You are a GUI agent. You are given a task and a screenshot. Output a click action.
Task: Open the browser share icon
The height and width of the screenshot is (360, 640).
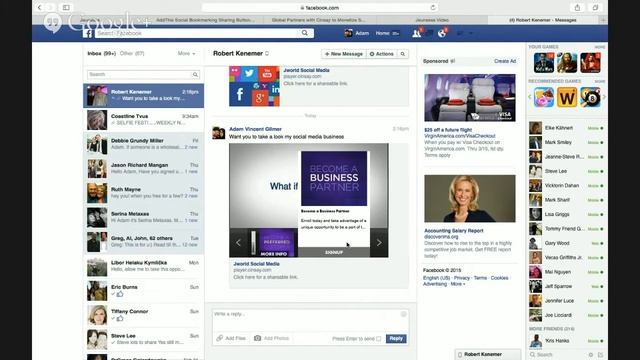(x=577, y=7)
